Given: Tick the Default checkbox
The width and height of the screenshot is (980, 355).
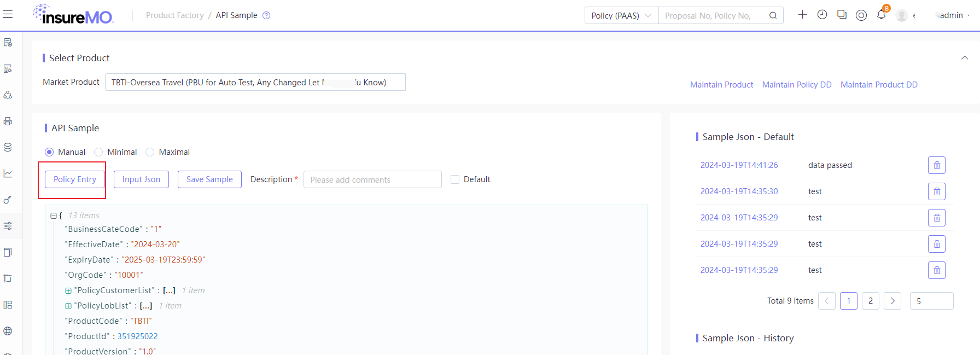Looking at the screenshot, I should pos(455,179).
